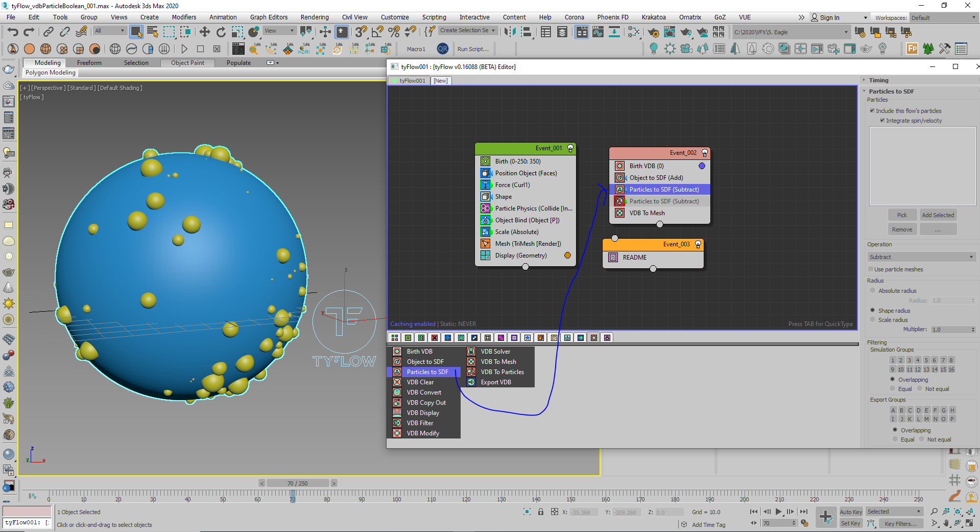The image size is (980, 532).
Task: Click the Play Animation button
Action: click(x=778, y=512)
